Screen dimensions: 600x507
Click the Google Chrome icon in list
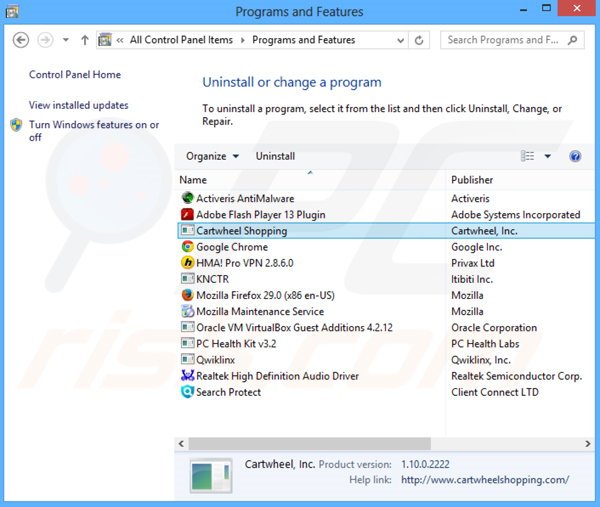coord(187,247)
